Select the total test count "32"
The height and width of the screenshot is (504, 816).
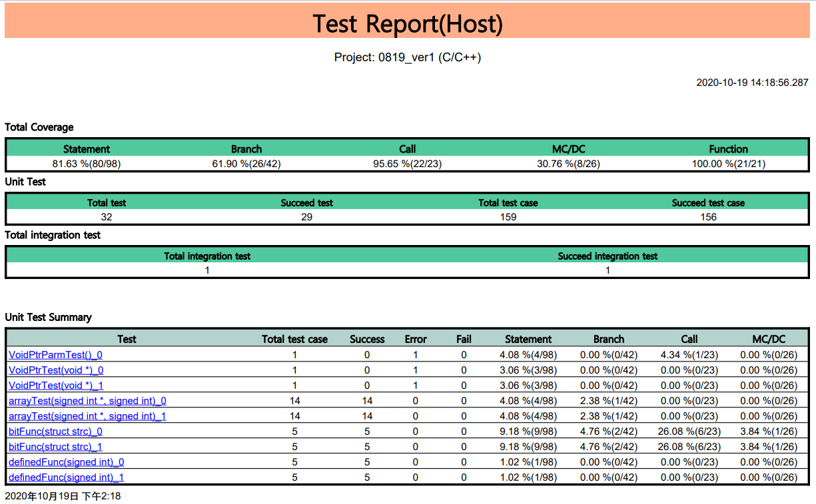(x=107, y=217)
